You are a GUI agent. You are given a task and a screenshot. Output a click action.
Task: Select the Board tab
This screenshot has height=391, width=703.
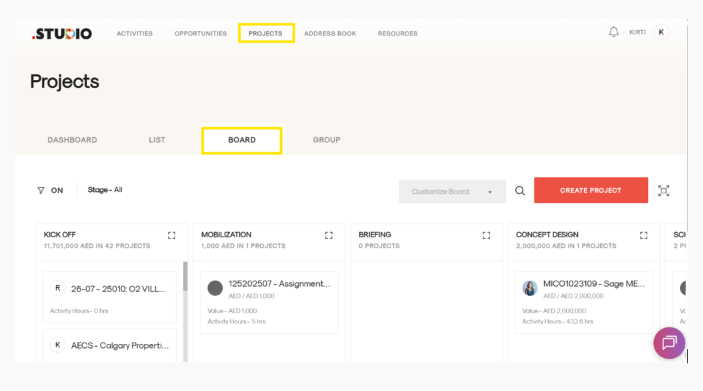[x=242, y=140]
